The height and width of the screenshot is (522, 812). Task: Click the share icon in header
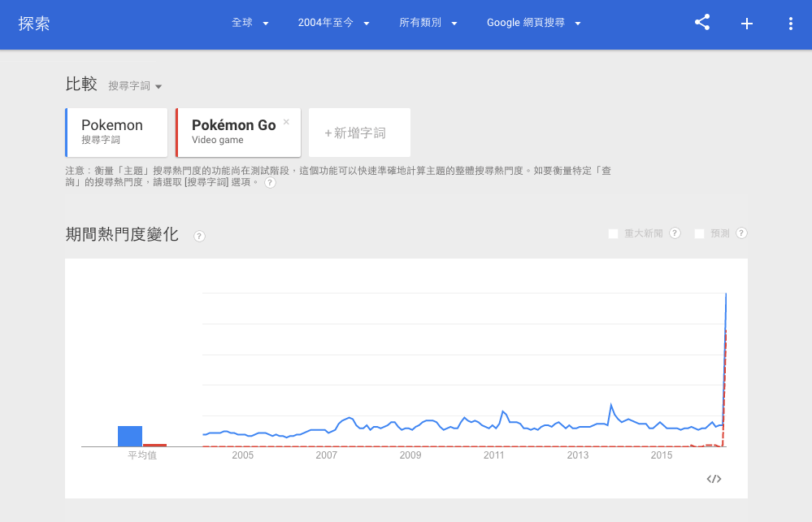701,22
